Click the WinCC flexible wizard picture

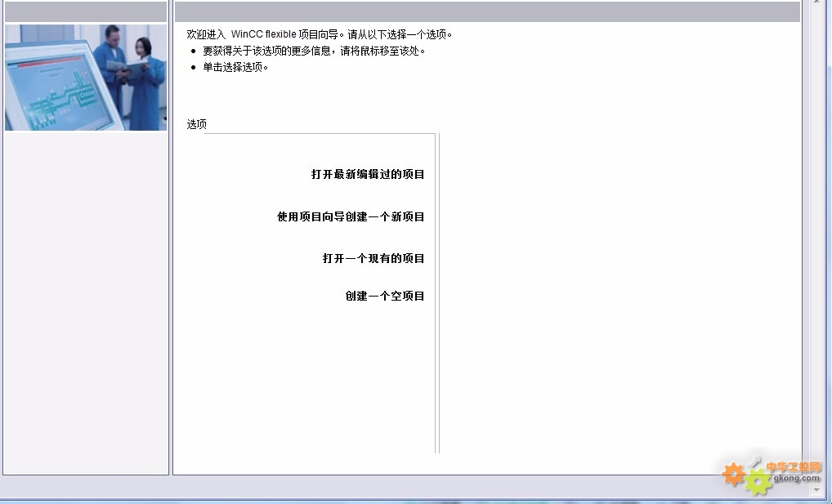(86, 78)
